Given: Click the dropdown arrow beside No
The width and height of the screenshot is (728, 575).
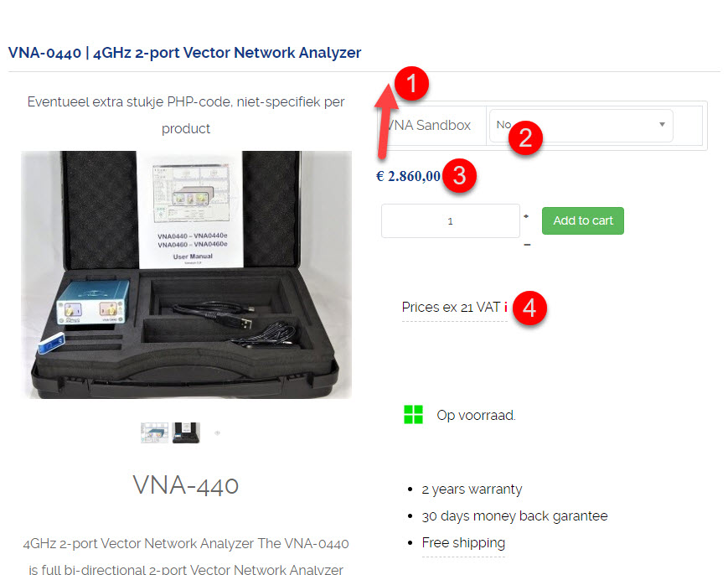Looking at the screenshot, I should (x=662, y=125).
